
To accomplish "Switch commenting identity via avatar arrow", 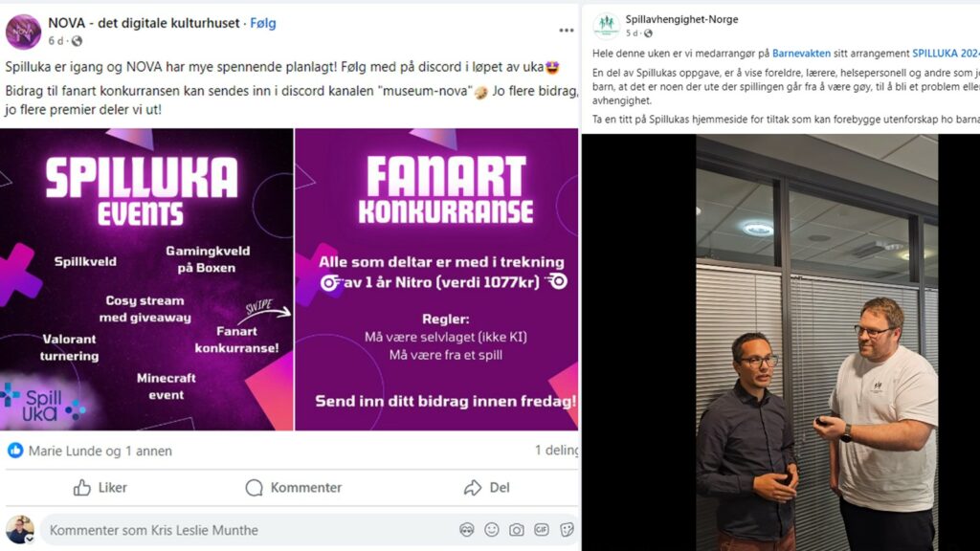I will click(x=30, y=540).
